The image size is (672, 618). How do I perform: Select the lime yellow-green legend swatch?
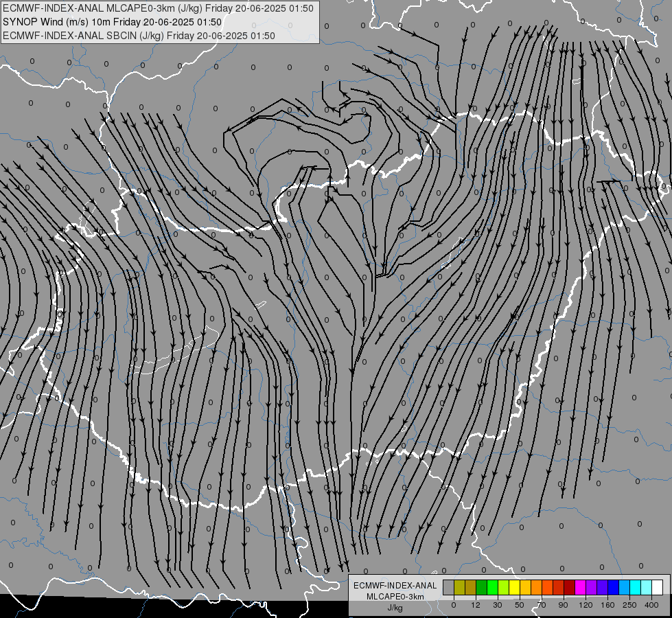pyautogui.click(x=504, y=588)
